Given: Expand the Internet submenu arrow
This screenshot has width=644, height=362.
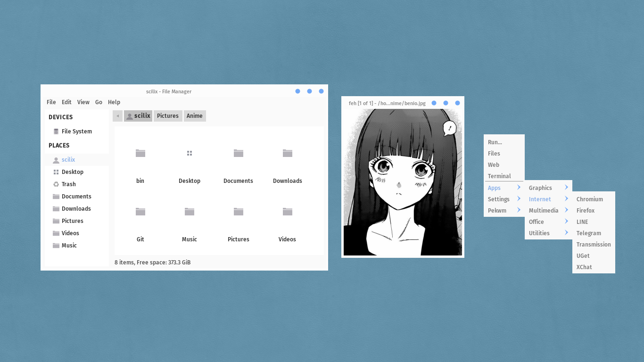Looking at the screenshot, I should tap(566, 199).
